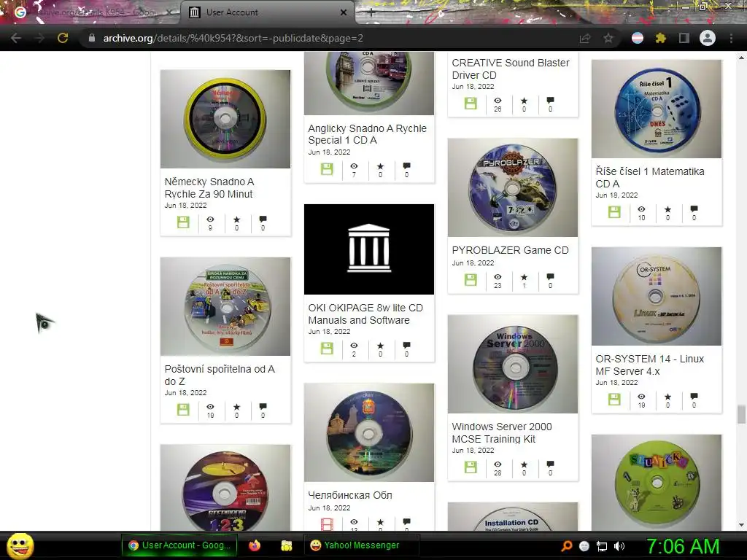Bookmark this page with star icon
This screenshot has height=560, width=747.
(x=608, y=38)
